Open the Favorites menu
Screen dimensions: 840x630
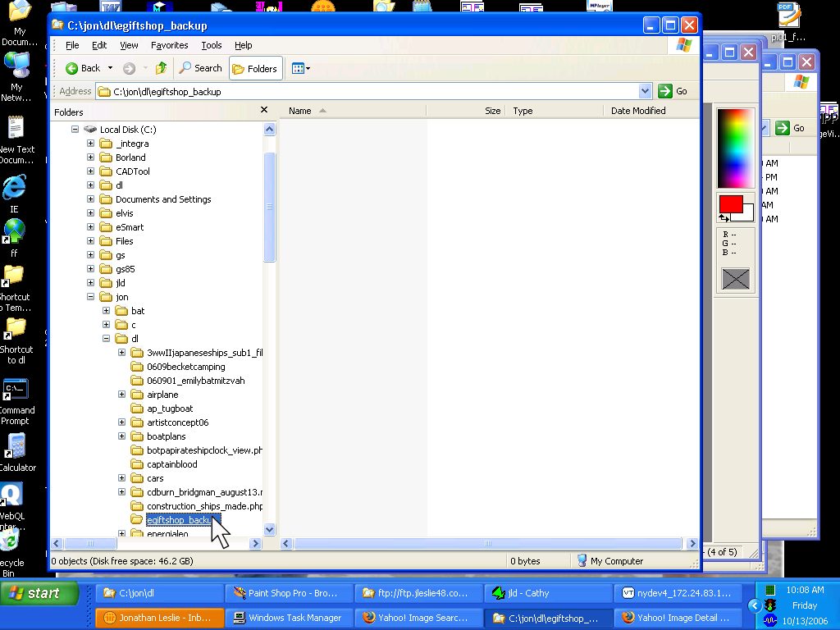(169, 45)
